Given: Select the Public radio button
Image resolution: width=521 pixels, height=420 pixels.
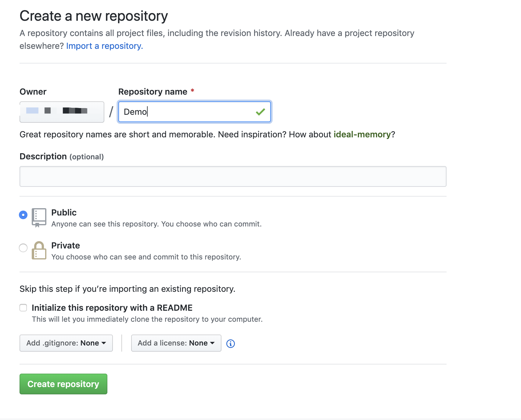Looking at the screenshot, I should click(23, 215).
